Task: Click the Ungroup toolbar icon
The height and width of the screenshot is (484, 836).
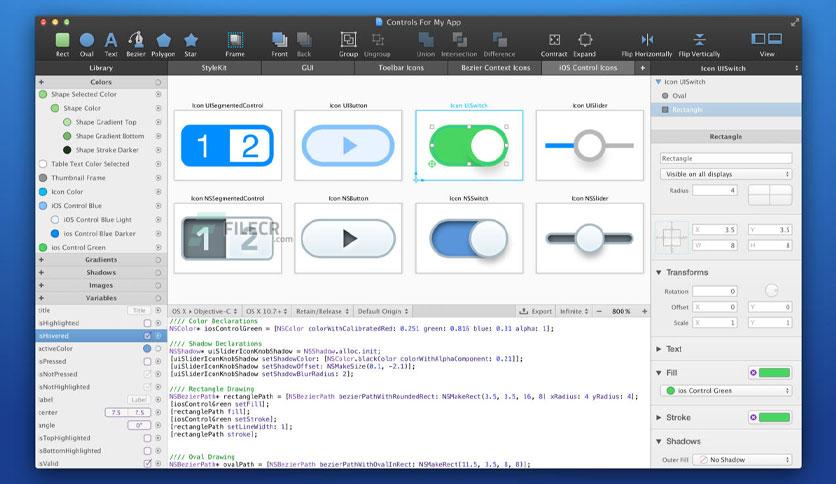Action: pos(377,44)
